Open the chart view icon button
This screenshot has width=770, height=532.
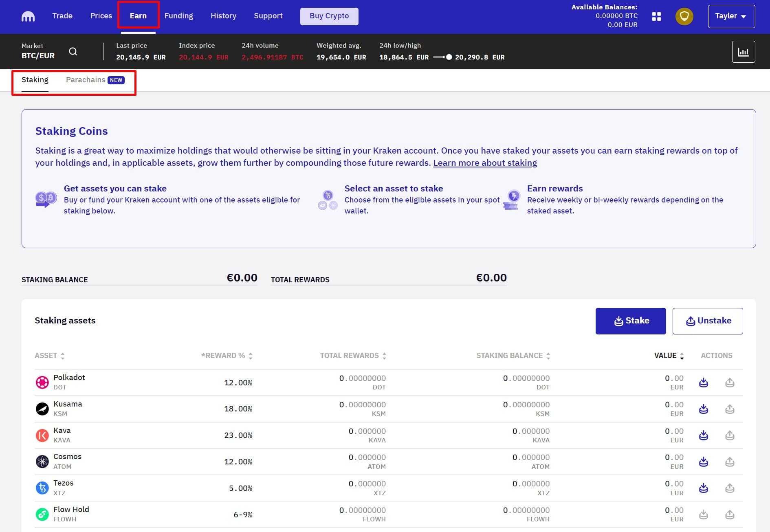click(743, 52)
